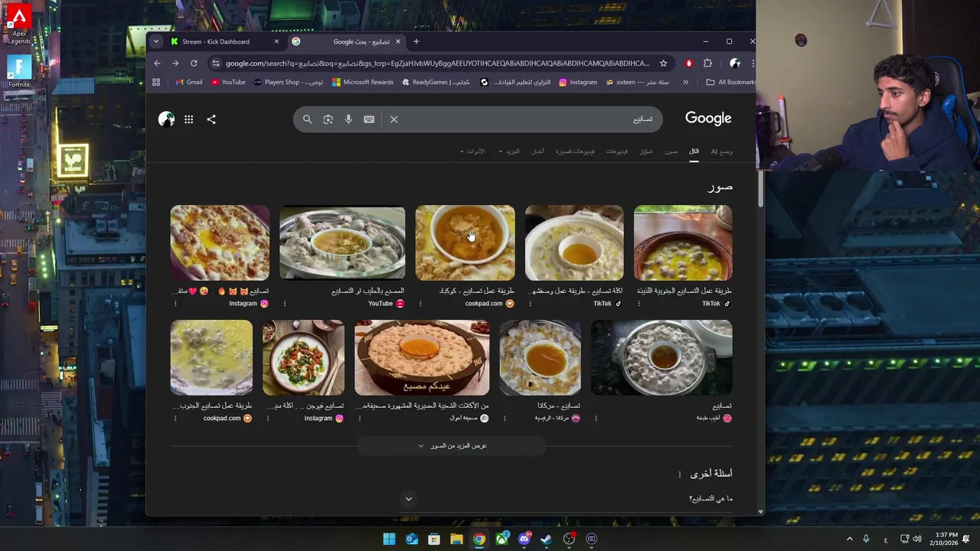
Task: Open the clock showing 1:37 PM
Action: pos(946,539)
